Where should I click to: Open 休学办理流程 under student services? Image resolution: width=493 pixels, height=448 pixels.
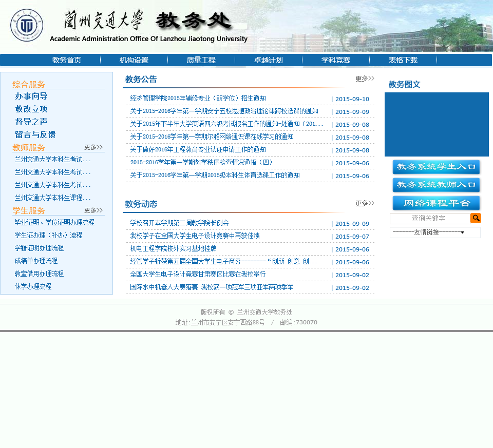point(33,286)
